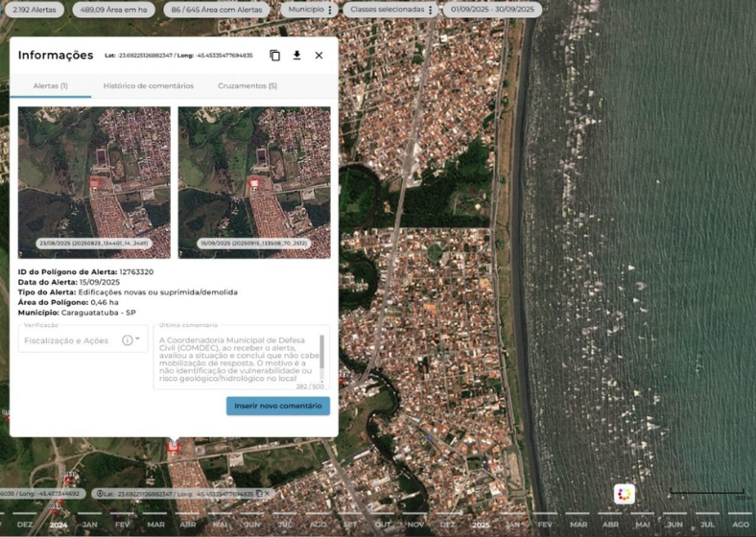
Task: Select SET on the bottom timeline
Action: tap(350, 525)
